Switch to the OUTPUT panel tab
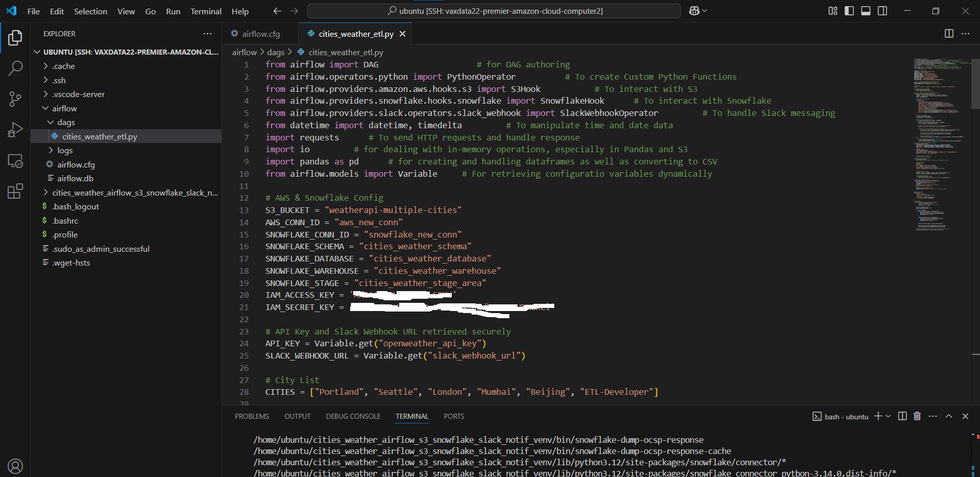980x477 pixels. (297, 416)
